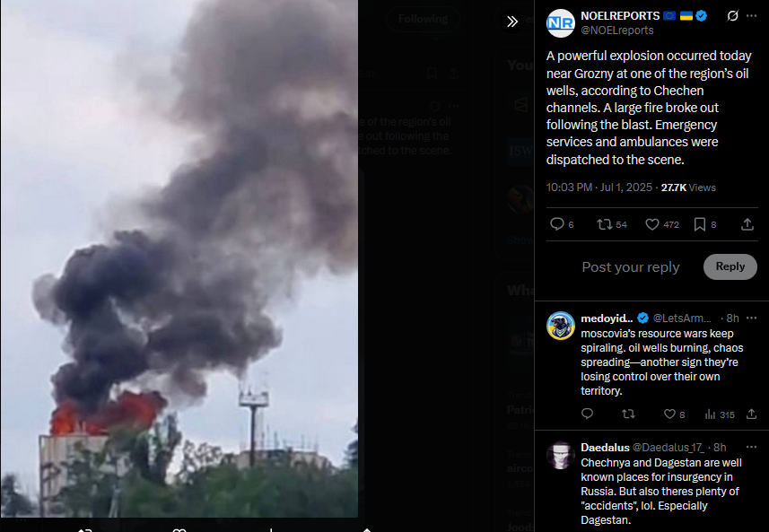Bookmark the NOELREPORTS post
The image size is (769, 532).
coord(700,224)
